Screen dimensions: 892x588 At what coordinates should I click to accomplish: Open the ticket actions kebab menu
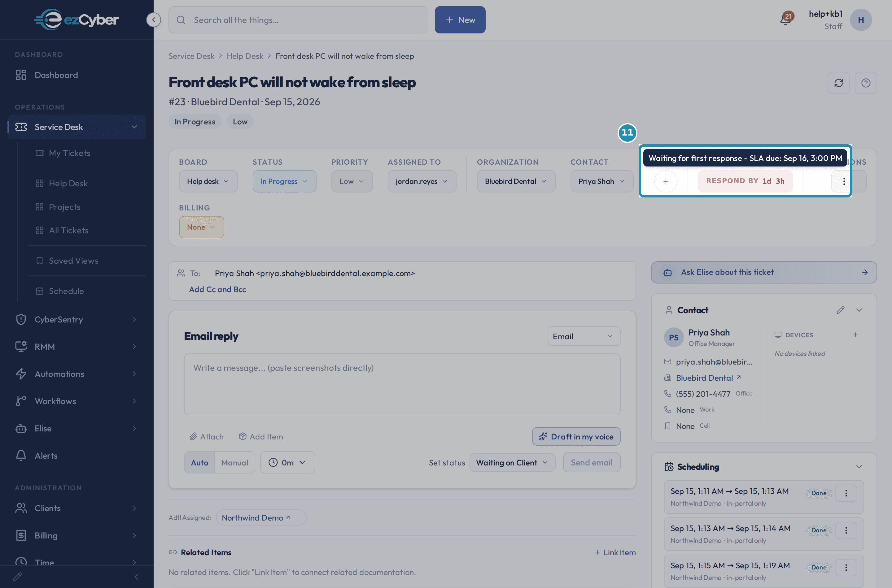coord(844,181)
